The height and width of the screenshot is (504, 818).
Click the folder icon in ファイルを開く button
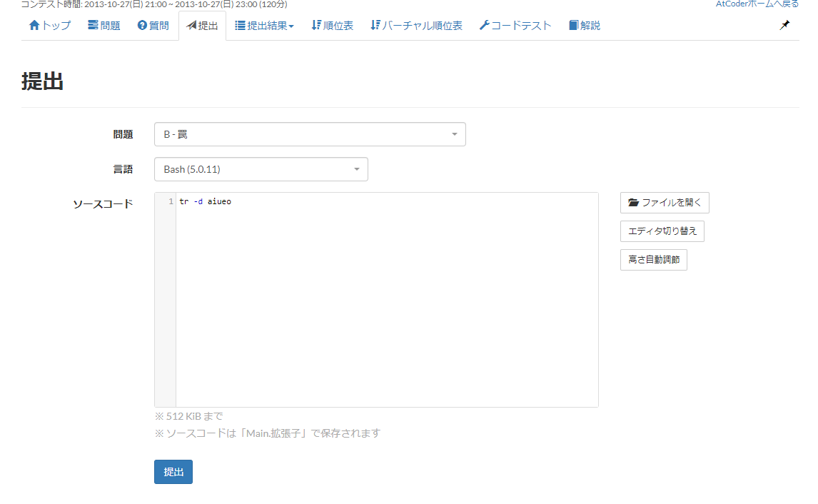pos(632,202)
